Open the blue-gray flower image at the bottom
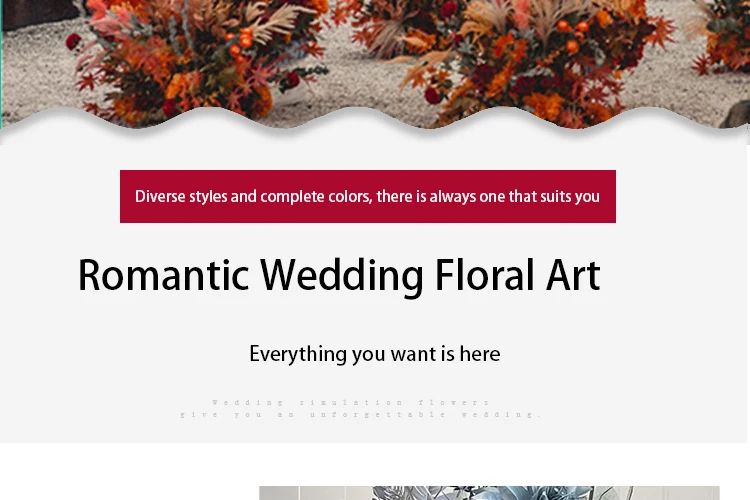Viewport: 750px width, 500px height. click(489, 493)
